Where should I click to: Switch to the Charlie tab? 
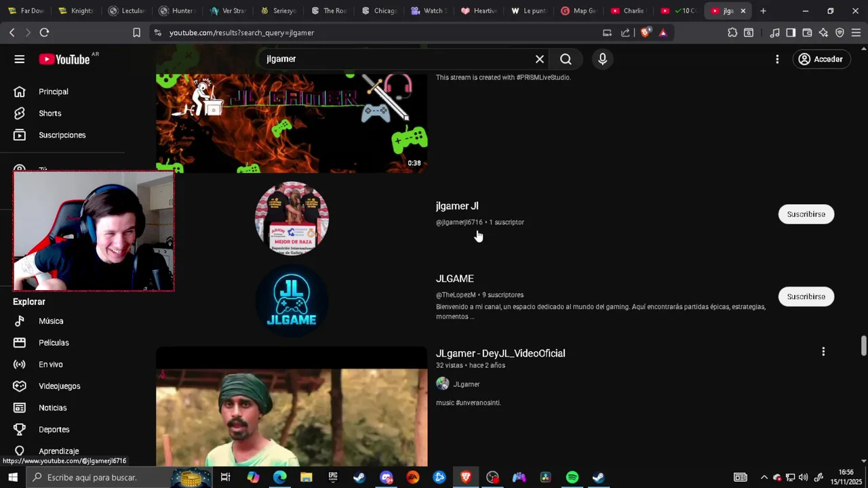point(628,11)
